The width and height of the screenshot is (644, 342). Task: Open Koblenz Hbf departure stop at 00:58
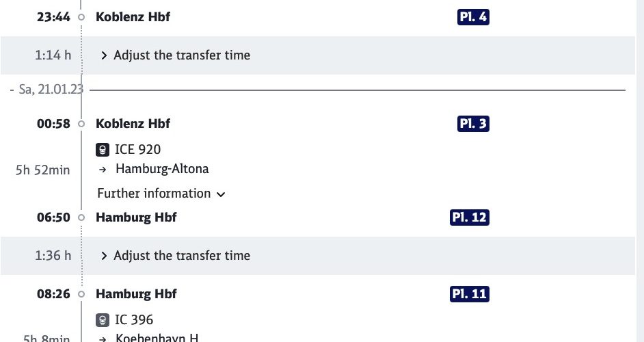click(133, 124)
